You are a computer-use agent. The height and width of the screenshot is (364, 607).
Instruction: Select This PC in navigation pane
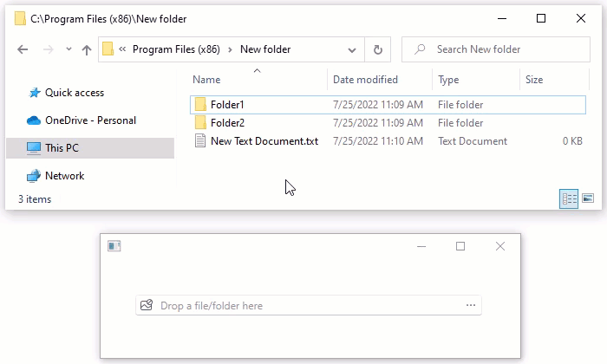tap(90, 148)
